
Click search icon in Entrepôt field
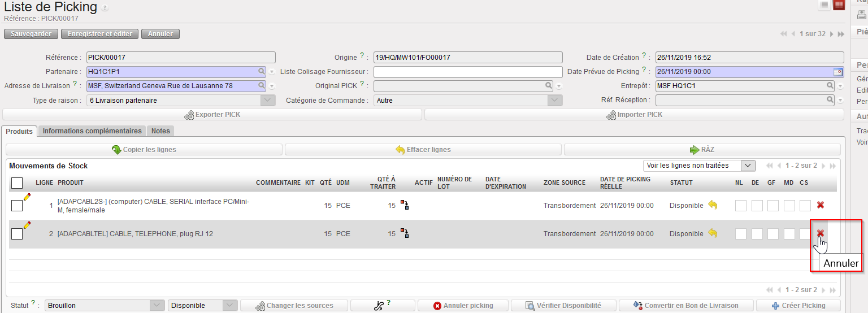(830, 86)
